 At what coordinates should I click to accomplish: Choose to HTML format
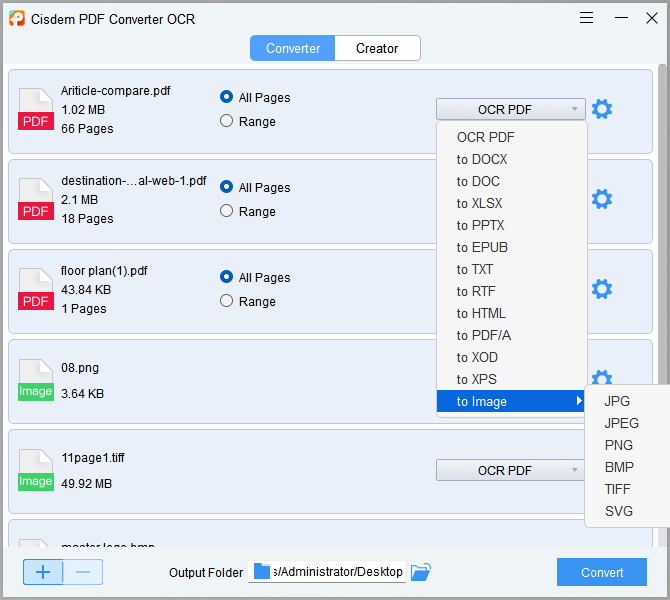pos(511,313)
